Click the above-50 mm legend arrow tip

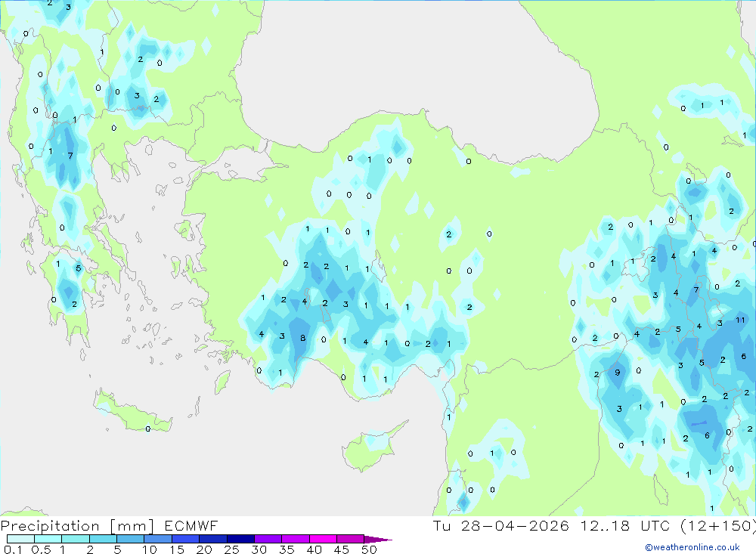378,540
